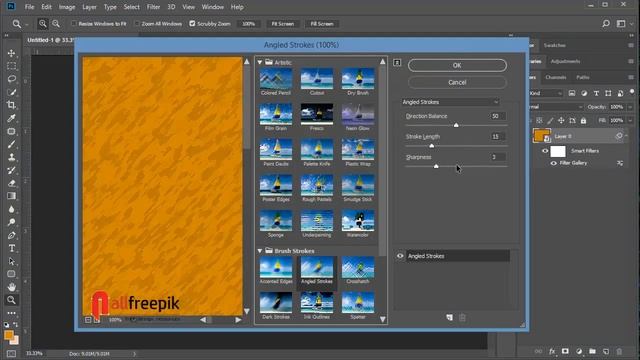The width and height of the screenshot is (640, 360).
Task: Toggle Smart Filters visibility eye
Action: point(545,151)
